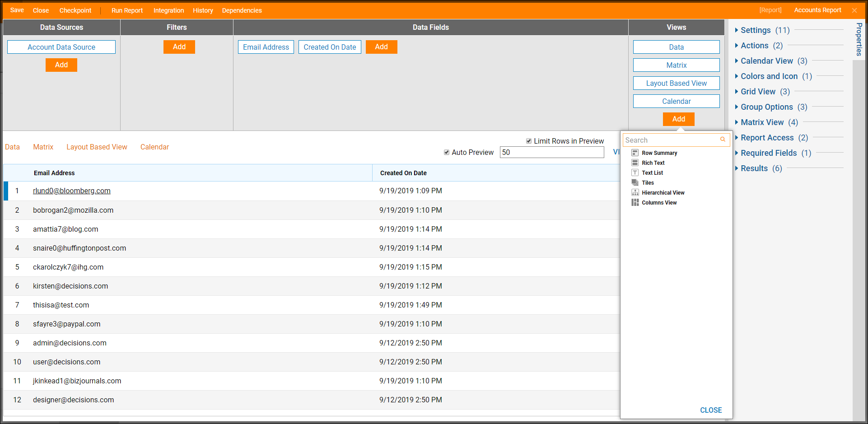Select Hierarchical View from the list
Screen dimensions: 868x424
coord(663,192)
